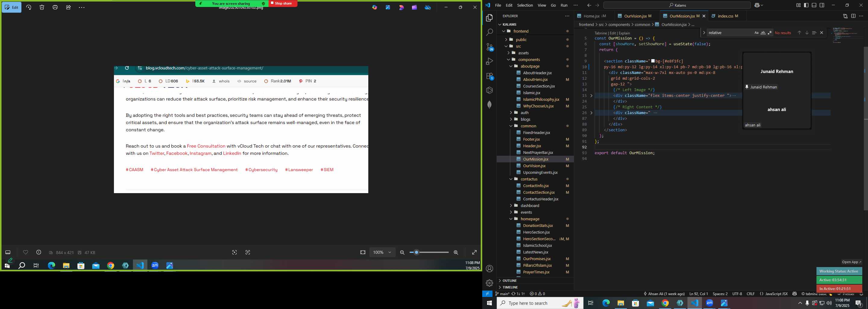The height and width of the screenshot is (309, 868).
Task: Click Tabnine Explain code lens
Action: (x=624, y=33)
